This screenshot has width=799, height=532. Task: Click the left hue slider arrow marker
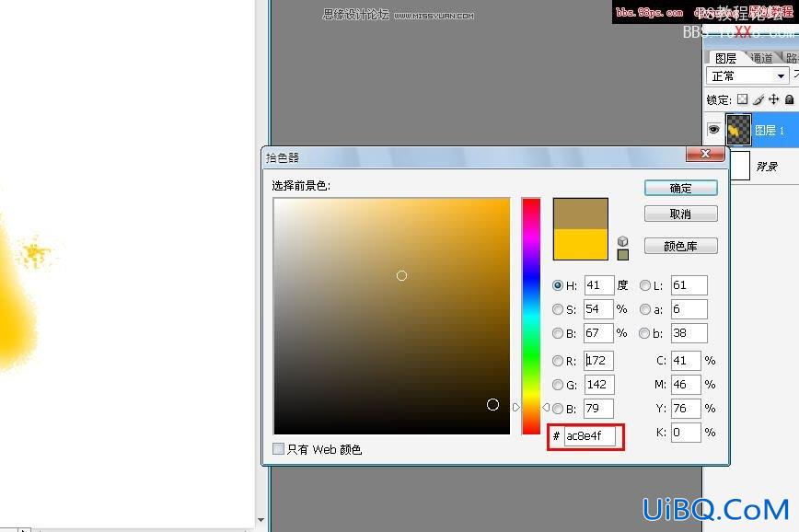coord(515,407)
